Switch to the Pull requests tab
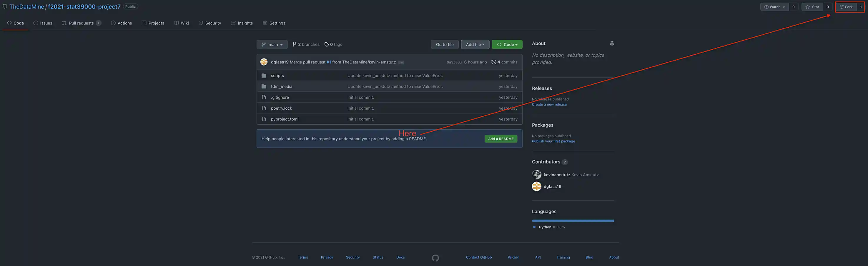Screen dimensions: 868x266 81,23
